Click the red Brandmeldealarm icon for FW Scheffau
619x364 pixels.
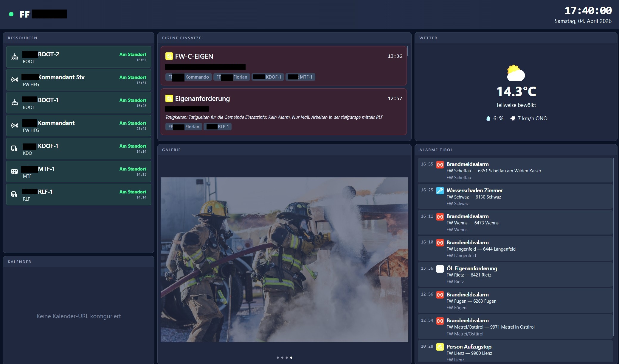(440, 164)
